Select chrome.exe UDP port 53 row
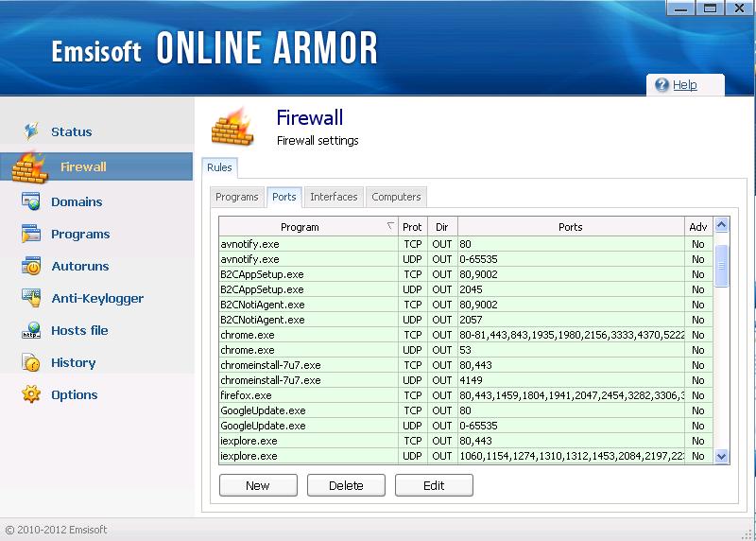 click(466, 350)
